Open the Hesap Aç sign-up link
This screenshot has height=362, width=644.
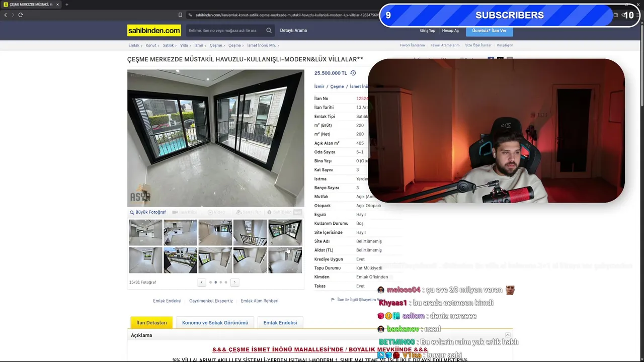point(450,31)
